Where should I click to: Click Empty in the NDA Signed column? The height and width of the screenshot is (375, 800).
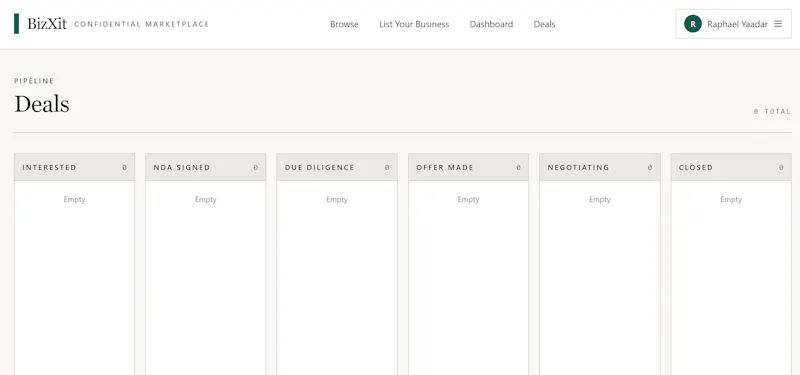coord(206,199)
